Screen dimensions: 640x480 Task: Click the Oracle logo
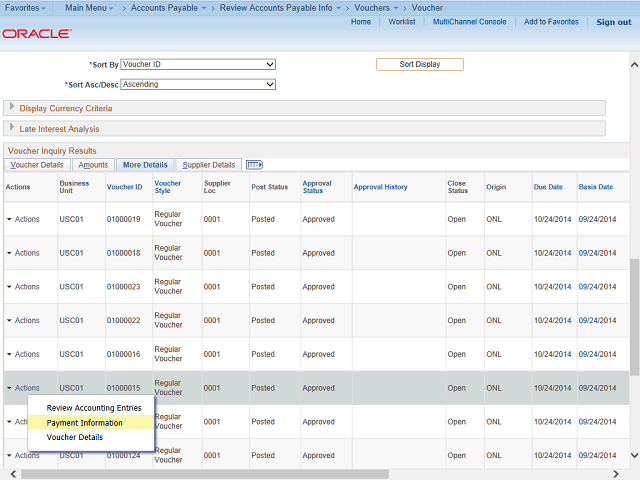pyautogui.click(x=37, y=34)
